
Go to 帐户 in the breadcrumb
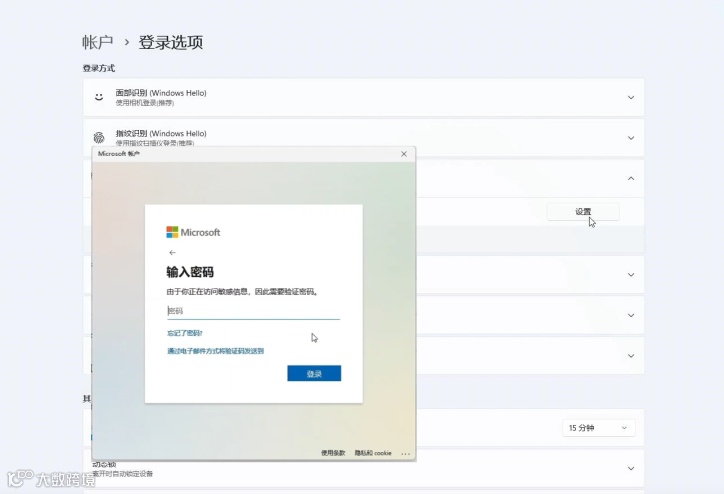(98, 42)
